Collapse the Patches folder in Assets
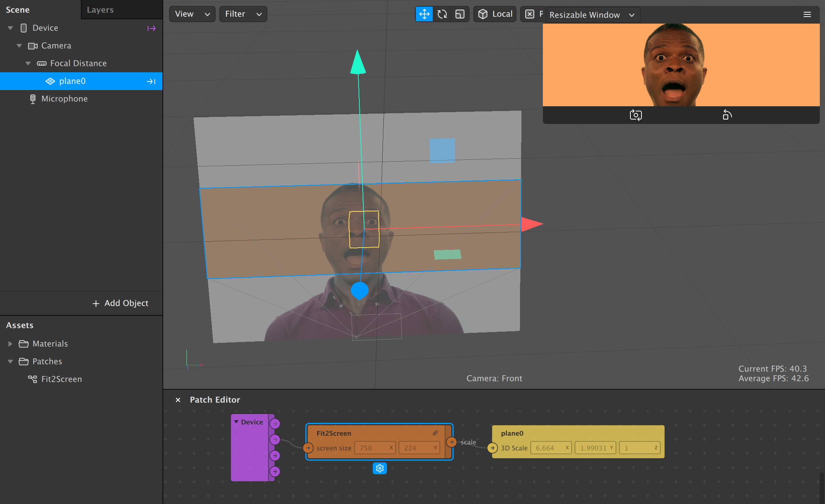825x504 pixels. point(10,362)
